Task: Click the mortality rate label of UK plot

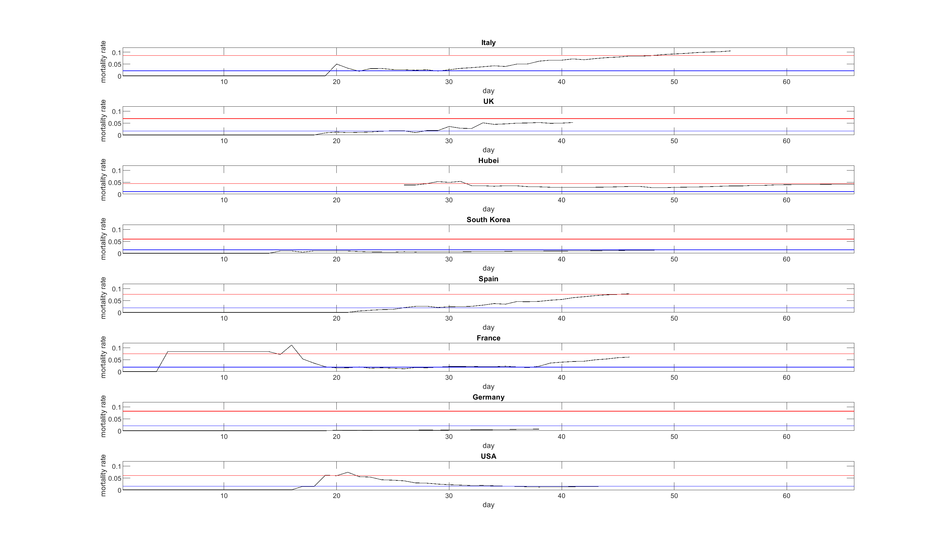Action: pyautogui.click(x=103, y=121)
